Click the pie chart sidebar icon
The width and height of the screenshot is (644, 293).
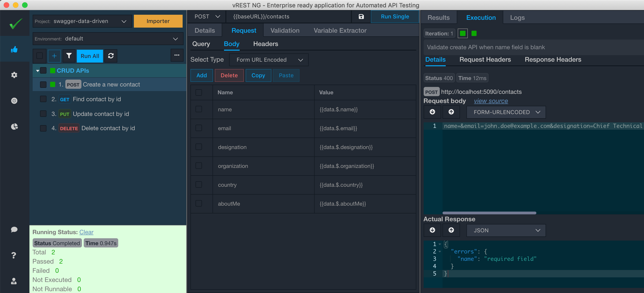[14, 126]
